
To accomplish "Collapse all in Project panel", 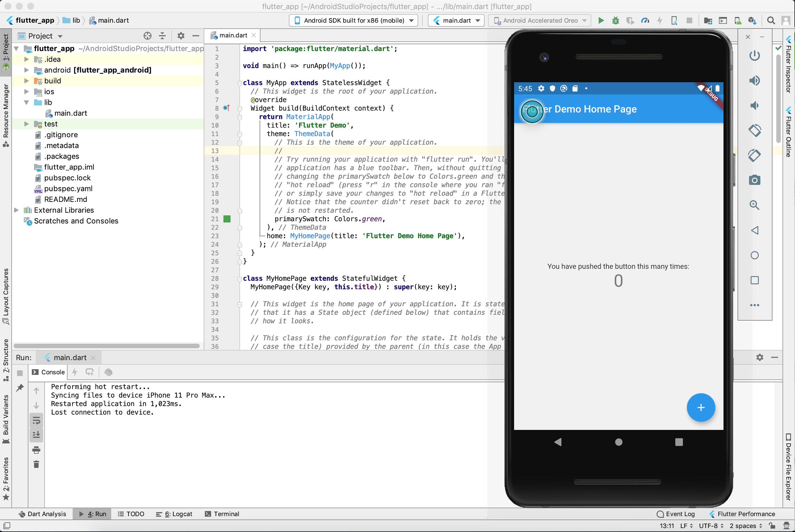I will pyautogui.click(x=162, y=36).
